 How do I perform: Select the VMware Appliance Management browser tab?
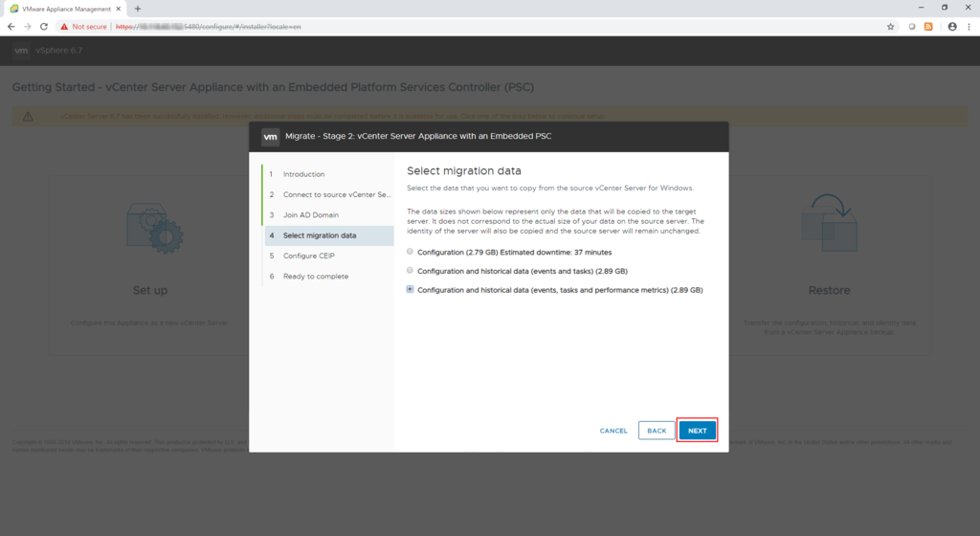pos(64,9)
